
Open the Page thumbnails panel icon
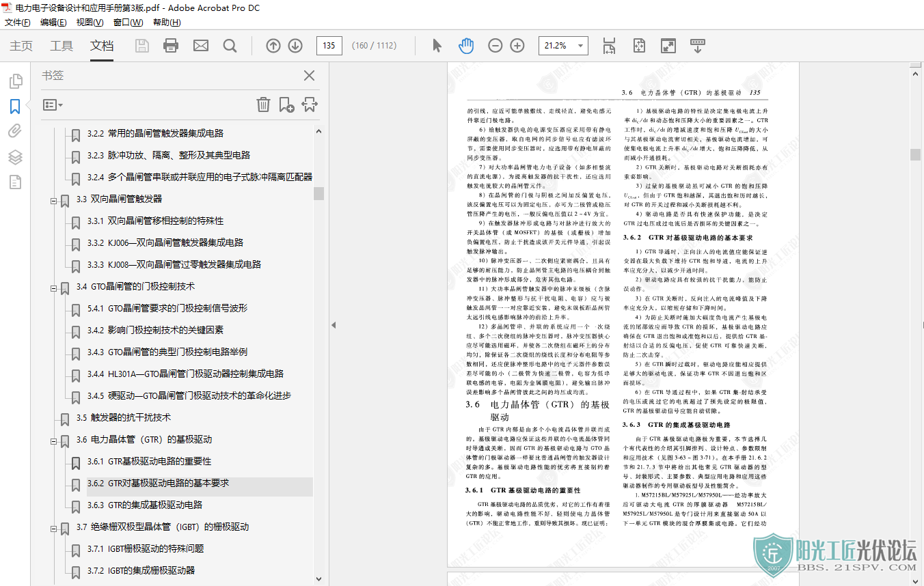pyautogui.click(x=15, y=82)
